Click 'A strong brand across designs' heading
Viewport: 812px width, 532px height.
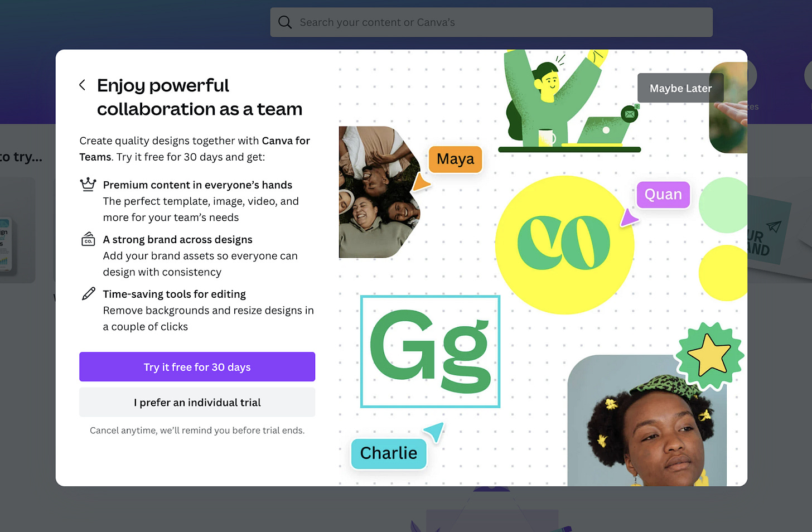[x=177, y=239]
